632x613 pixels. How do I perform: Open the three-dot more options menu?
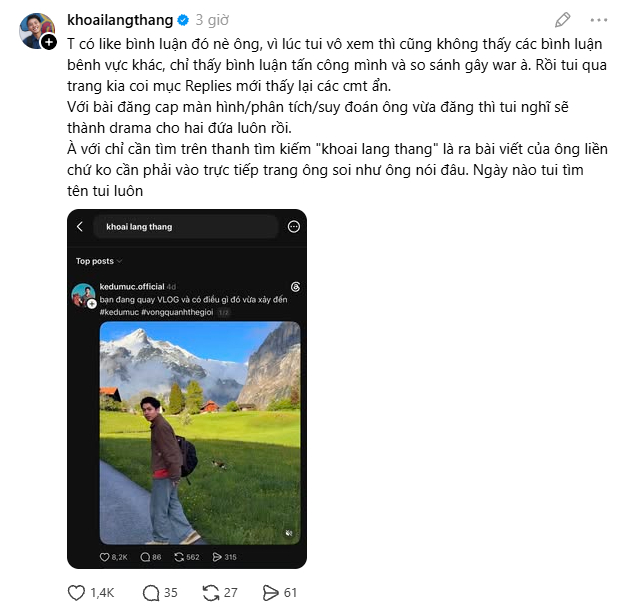click(599, 20)
